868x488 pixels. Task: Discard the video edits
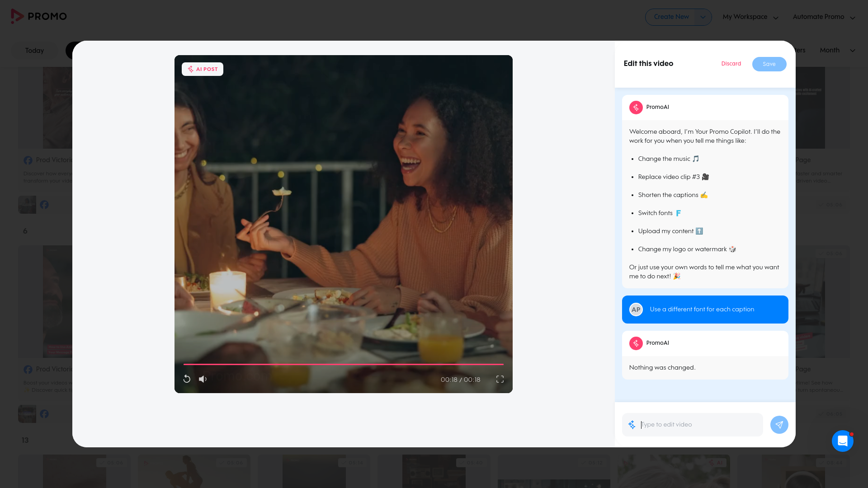tap(731, 64)
